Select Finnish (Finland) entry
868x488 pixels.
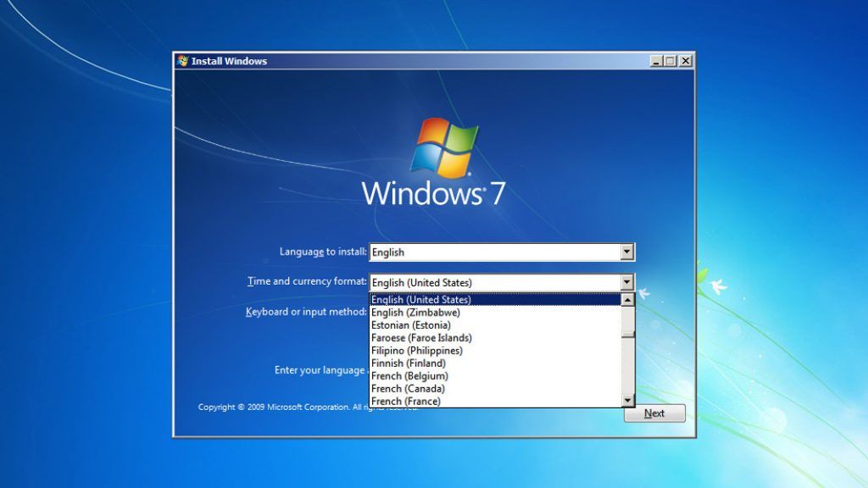point(409,363)
